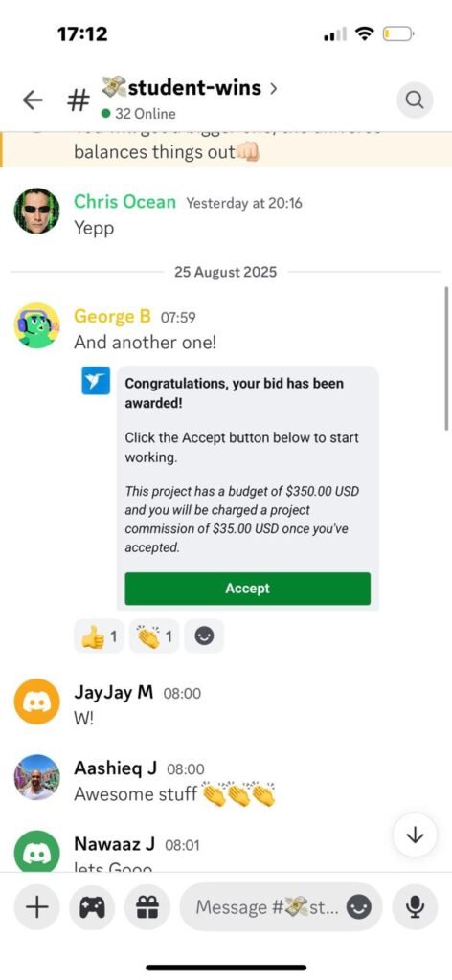This screenshot has width=452, height=980.
Task: Toggle the thumbs up reaction
Action: tap(99, 636)
